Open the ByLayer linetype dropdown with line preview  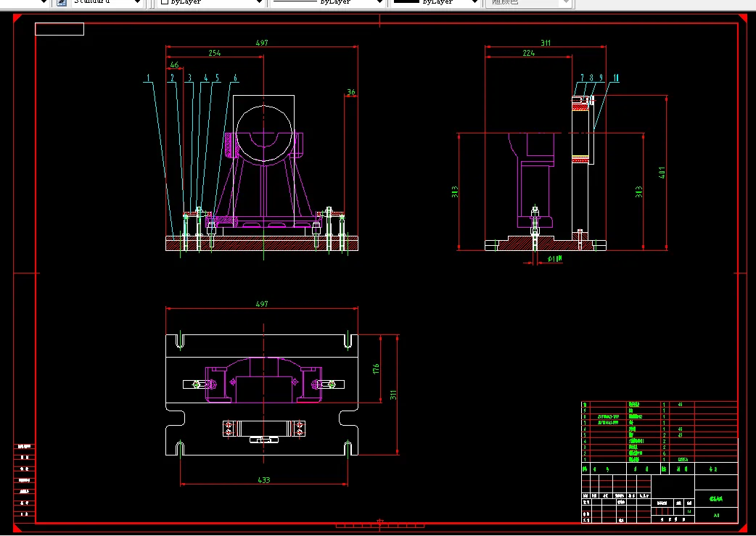point(327,2)
